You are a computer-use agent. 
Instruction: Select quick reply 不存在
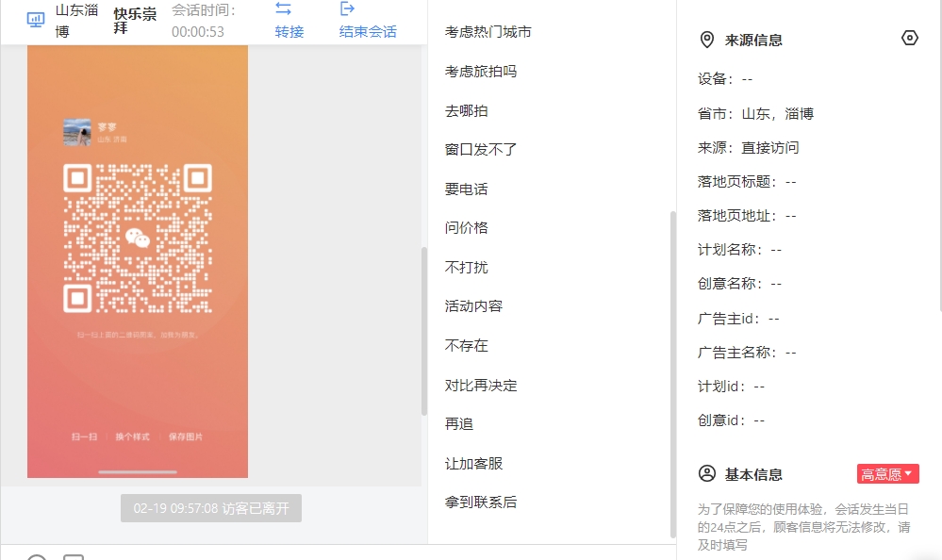[x=466, y=345]
